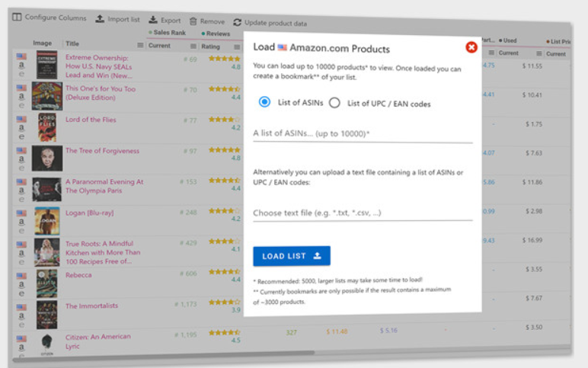The image size is (588, 368).
Task: Click Amazon 'a' icon in Logan row
Action: (x=22, y=221)
